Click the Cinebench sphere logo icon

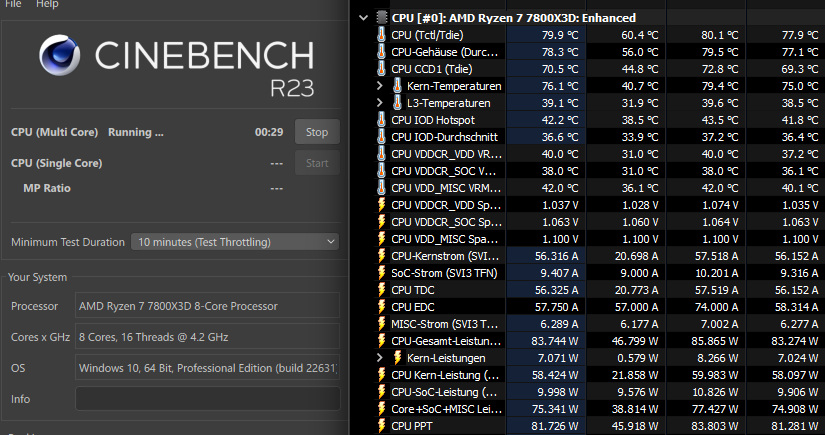pyautogui.click(x=59, y=55)
